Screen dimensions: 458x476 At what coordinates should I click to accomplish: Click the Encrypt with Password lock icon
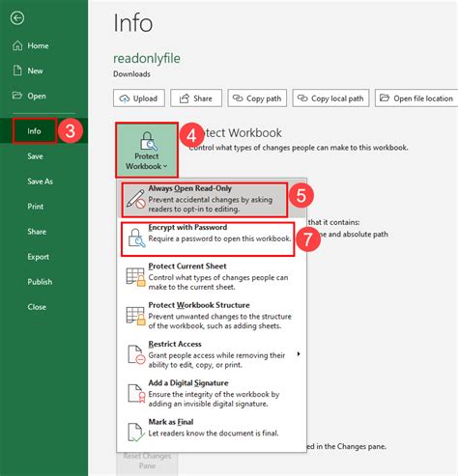click(x=136, y=238)
